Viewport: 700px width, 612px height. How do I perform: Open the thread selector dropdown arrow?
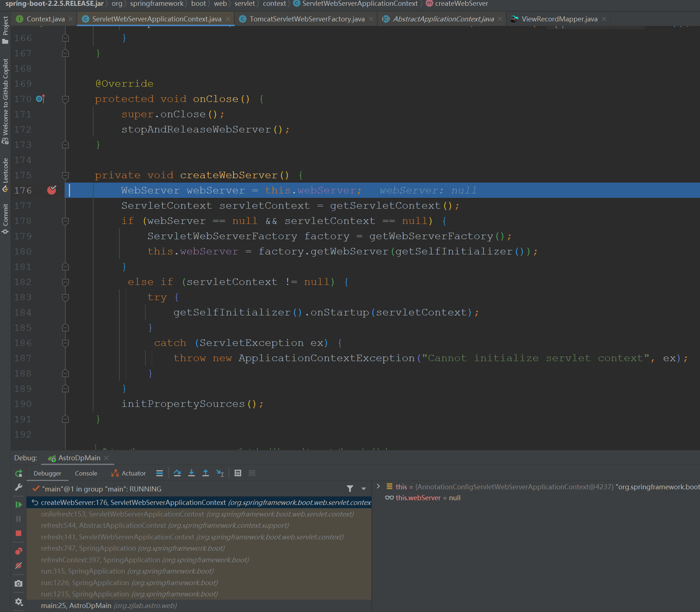pyautogui.click(x=363, y=489)
